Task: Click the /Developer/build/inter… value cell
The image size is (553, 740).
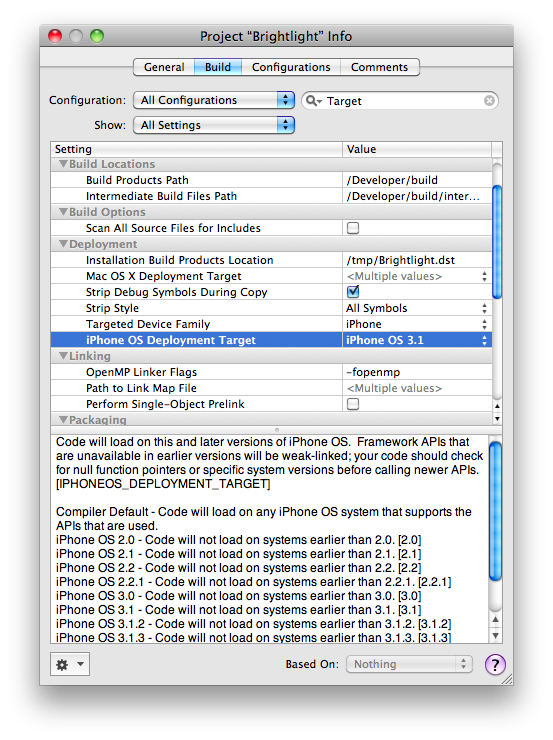Action: 417,196
